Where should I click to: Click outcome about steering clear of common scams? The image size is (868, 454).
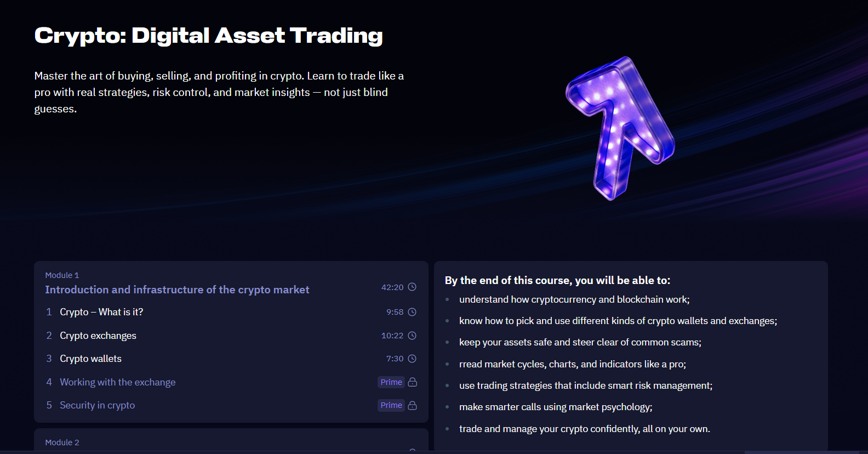pos(580,342)
